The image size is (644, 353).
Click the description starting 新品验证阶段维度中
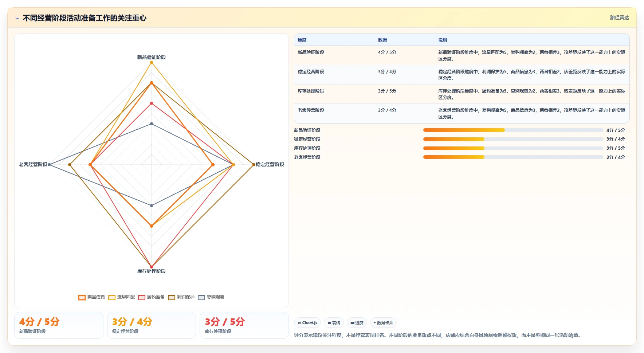tap(532, 56)
